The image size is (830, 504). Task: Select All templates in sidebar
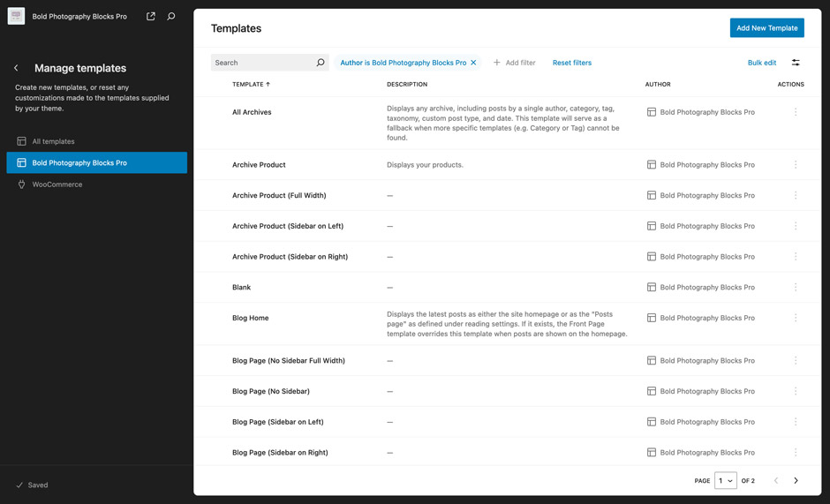(x=53, y=141)
